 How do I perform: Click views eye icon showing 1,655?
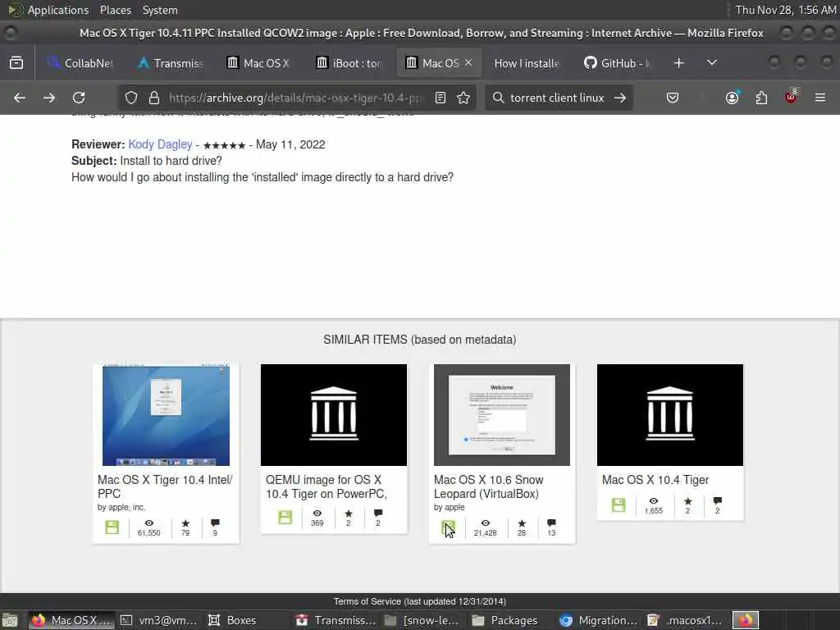(654, 501)
